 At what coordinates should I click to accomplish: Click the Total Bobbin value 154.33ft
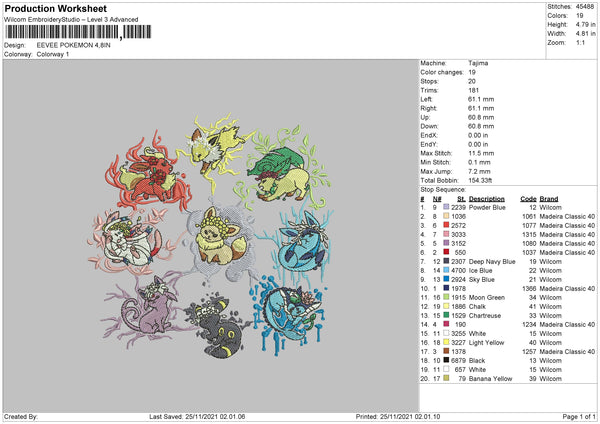click(x=480, y=180)
